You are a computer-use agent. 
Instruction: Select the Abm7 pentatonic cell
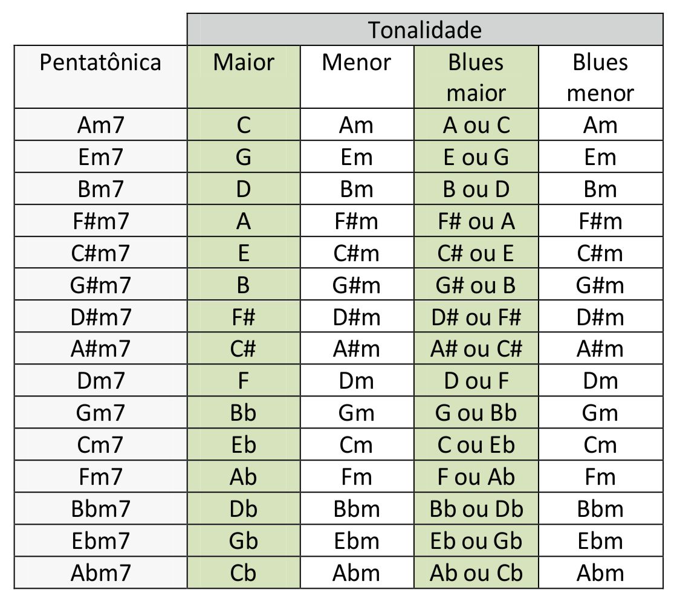pos(100,572)
